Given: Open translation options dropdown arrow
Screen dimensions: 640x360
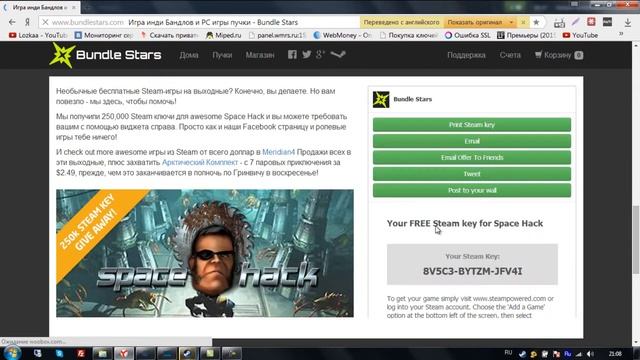Looking at the screenshot, I should coord(511,22).
